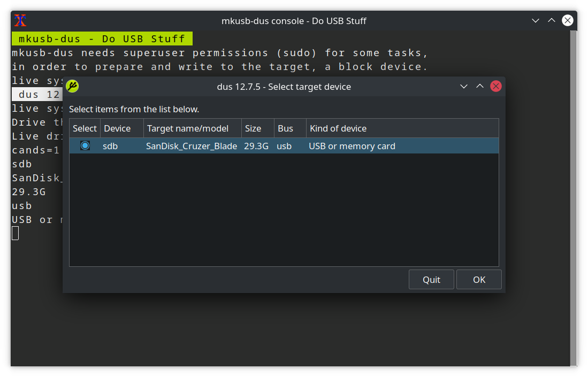
Task: Maximize the dus Select target device dialog
Action: (x=480, y=86)
